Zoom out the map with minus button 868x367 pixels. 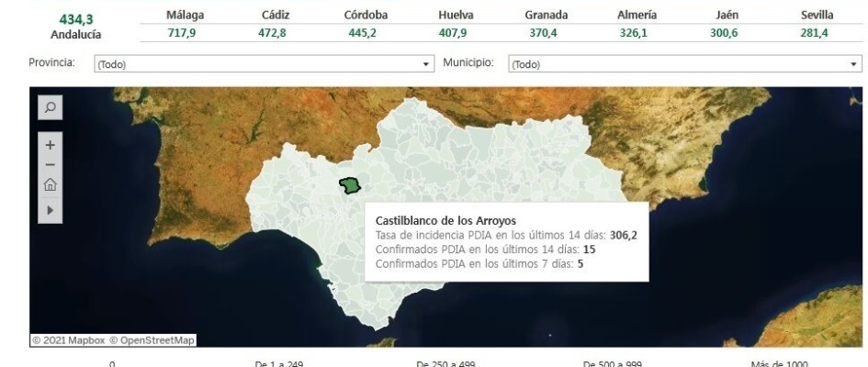(x=50, y=165)
